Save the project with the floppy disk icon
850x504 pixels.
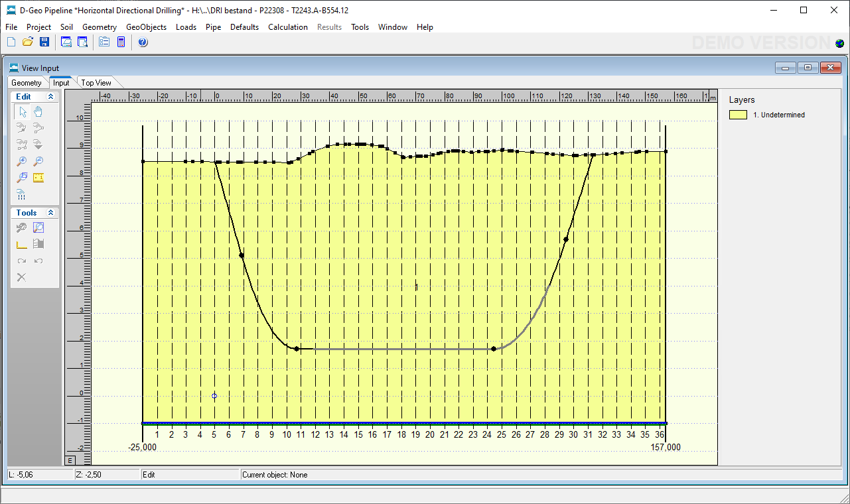click(44, 42)
